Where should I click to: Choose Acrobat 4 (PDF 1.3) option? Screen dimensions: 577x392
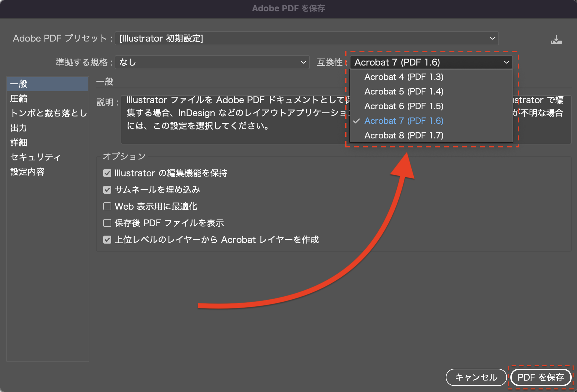[x=431, y=77]
